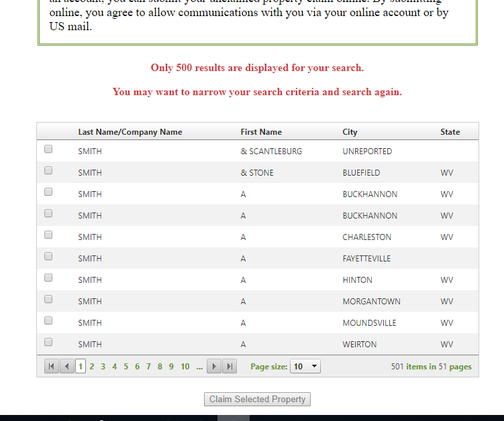Jump to last page of results
This screenshot has width=504, height=421.
tap(230, 367)
